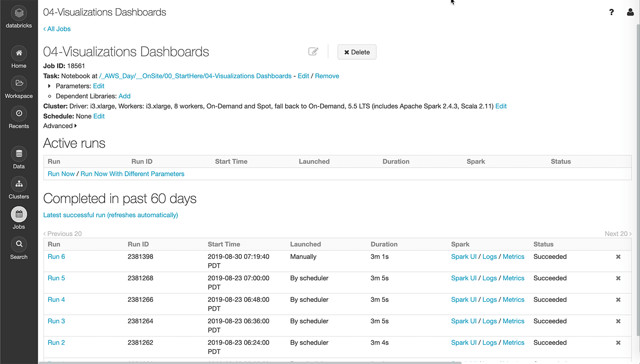Open the Workspace folder icon
The image size is (640, 364).
pos(19,84)
